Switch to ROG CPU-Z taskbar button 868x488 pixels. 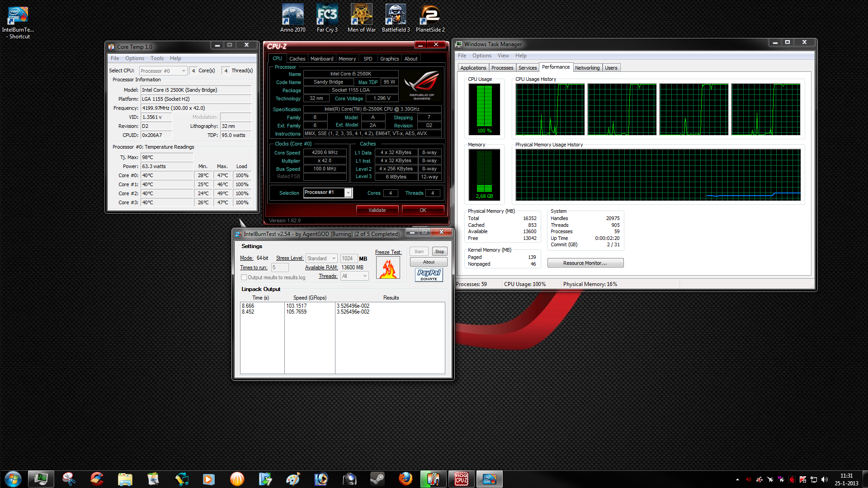pos(461,479)
